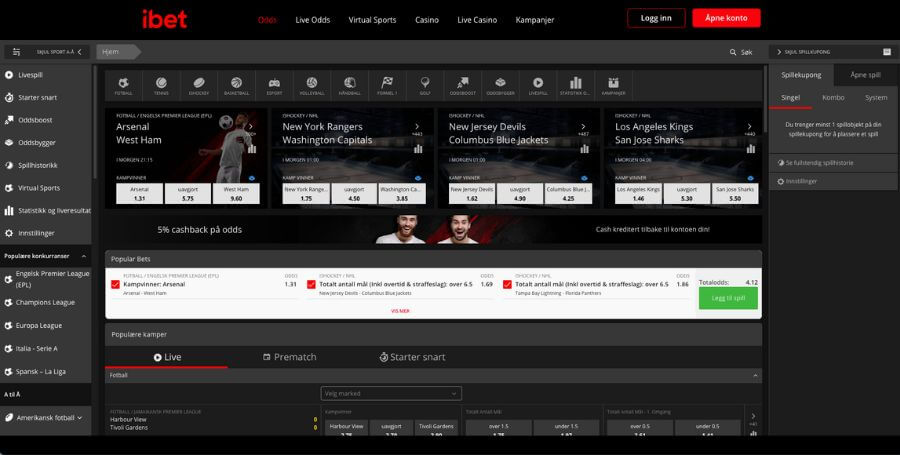Uncheck the Tampa Bay Lightning over 6.5 bet
The image size is (900, 455).
[507, 284]
